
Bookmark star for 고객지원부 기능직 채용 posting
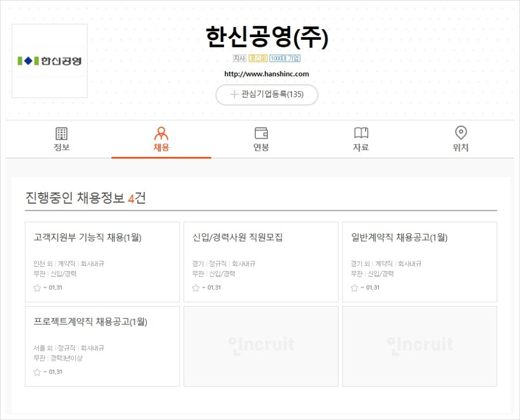tap(37, 288)
